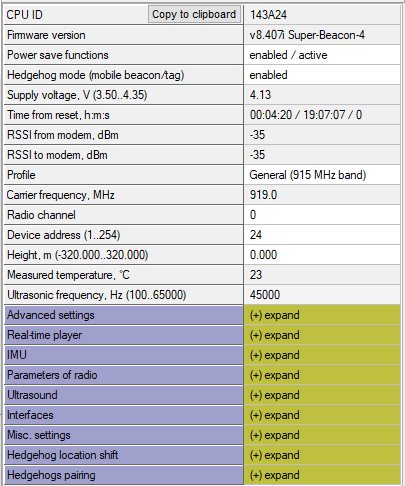Open Profile General (915 MHz band) field
Viewport: 405px width, 486px height.
(x=322, y=175)
